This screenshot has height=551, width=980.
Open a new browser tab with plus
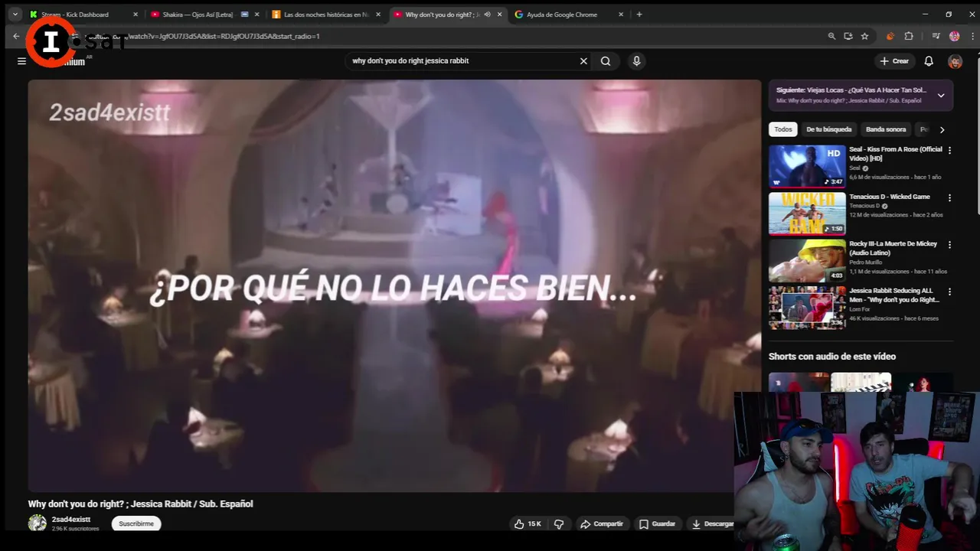(639, 15)
